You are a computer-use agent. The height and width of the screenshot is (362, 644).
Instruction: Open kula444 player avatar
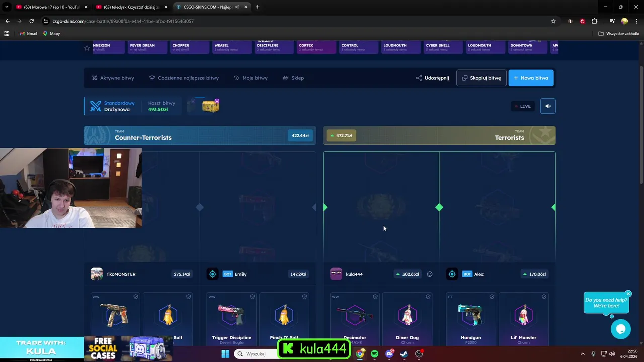click(x=336, y=274)
